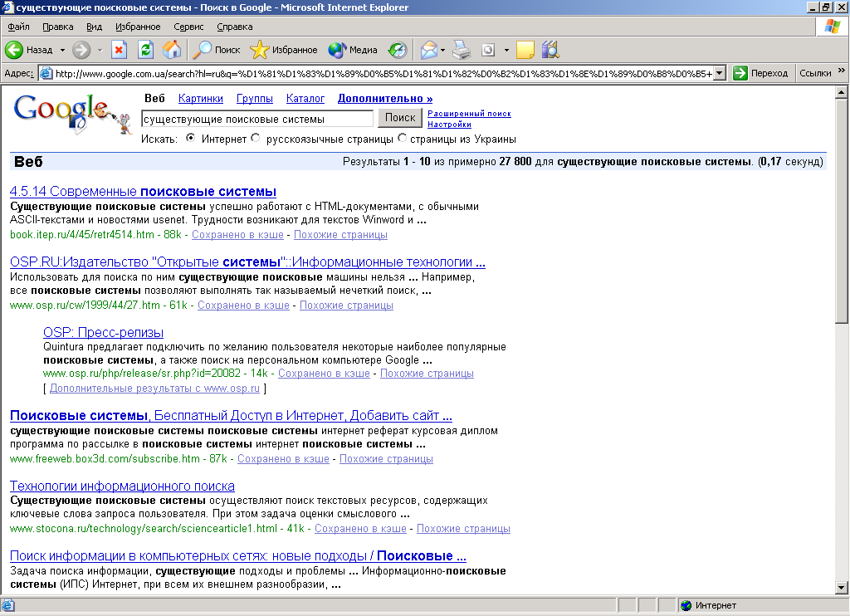This screenshot has height=616, width=850.
Task: Open the OSP: Пресс-релизы result
Action: (103, 332)
